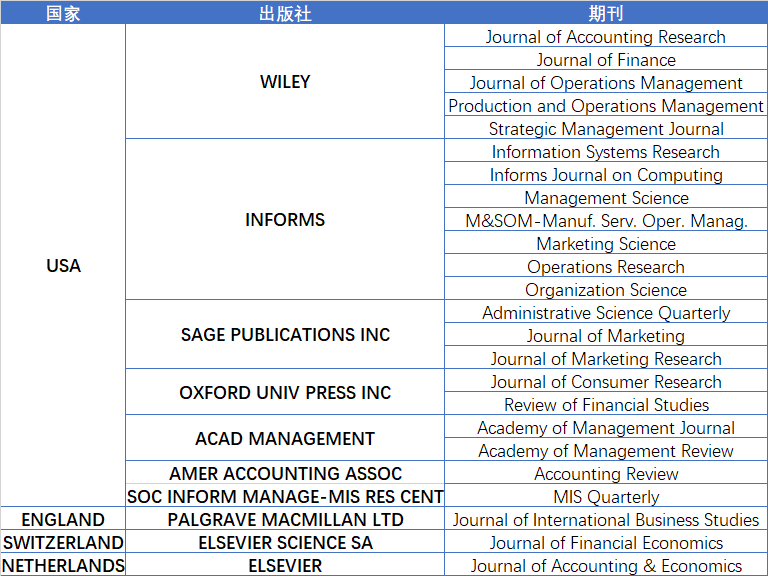Click Administrative Science Quarterly cell
Screen dimensions: 768x576
point(606,312)
